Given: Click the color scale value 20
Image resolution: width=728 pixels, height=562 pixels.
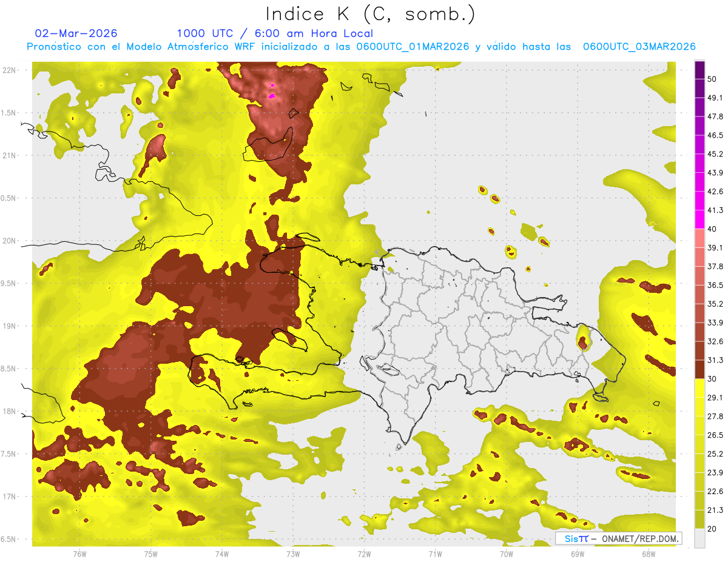Looking at the screenshot, I should point(712,529).
